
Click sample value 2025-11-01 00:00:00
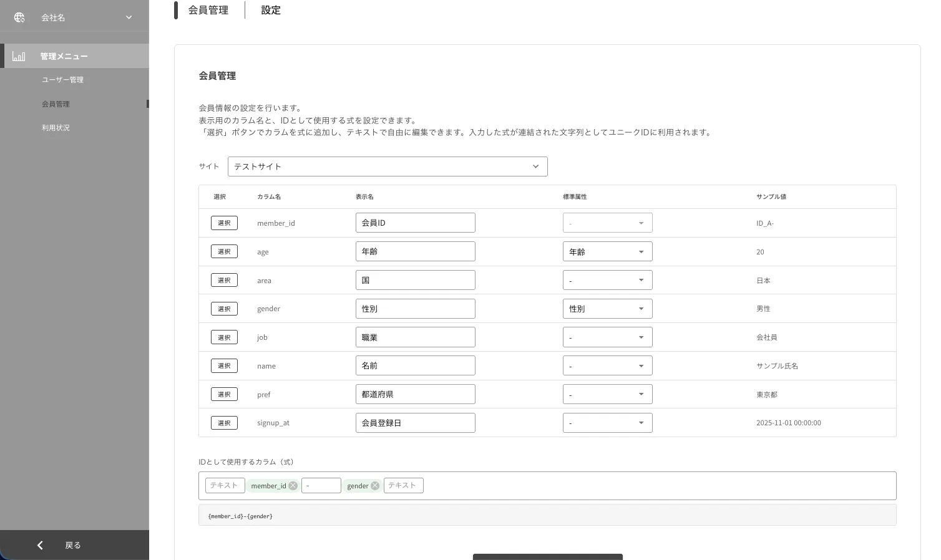[789, 423]
